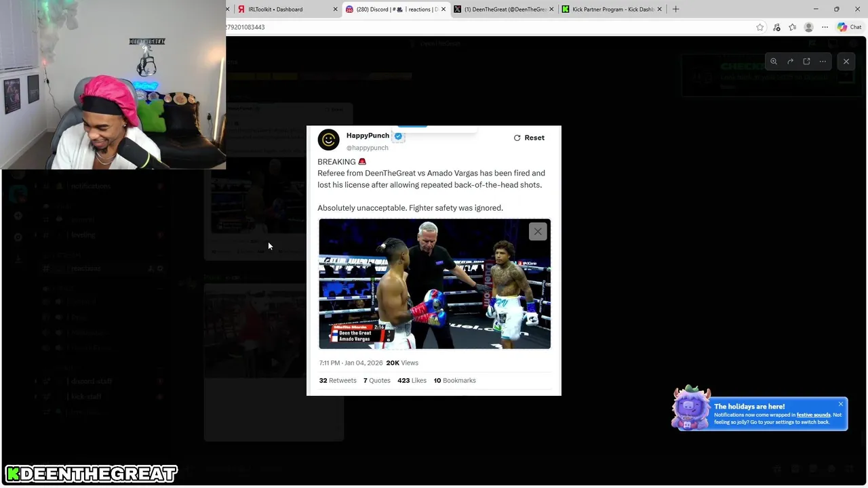The image size is (868, 488).
Task: Open the notifications channel in Discord sidebar
Action: point(91,186)
